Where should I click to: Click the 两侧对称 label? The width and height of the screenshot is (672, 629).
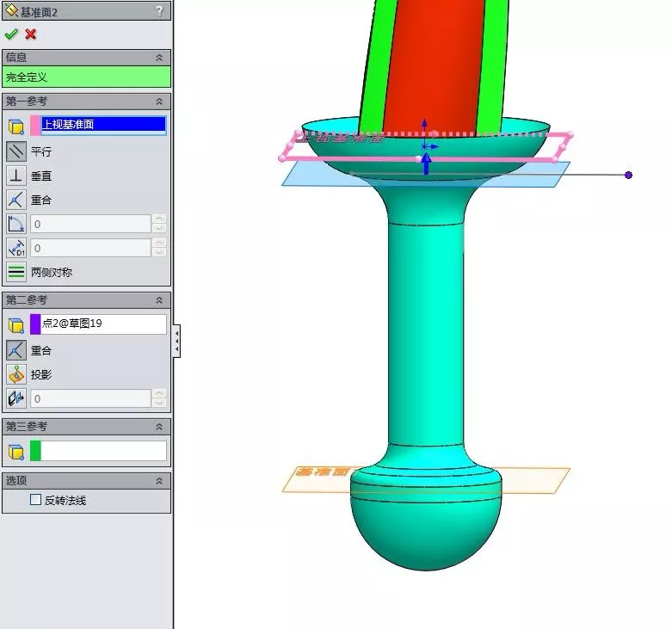tap(52, 273)
